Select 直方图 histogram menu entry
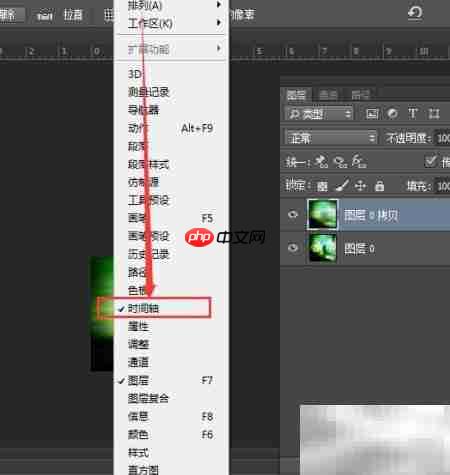 point(171,469)
